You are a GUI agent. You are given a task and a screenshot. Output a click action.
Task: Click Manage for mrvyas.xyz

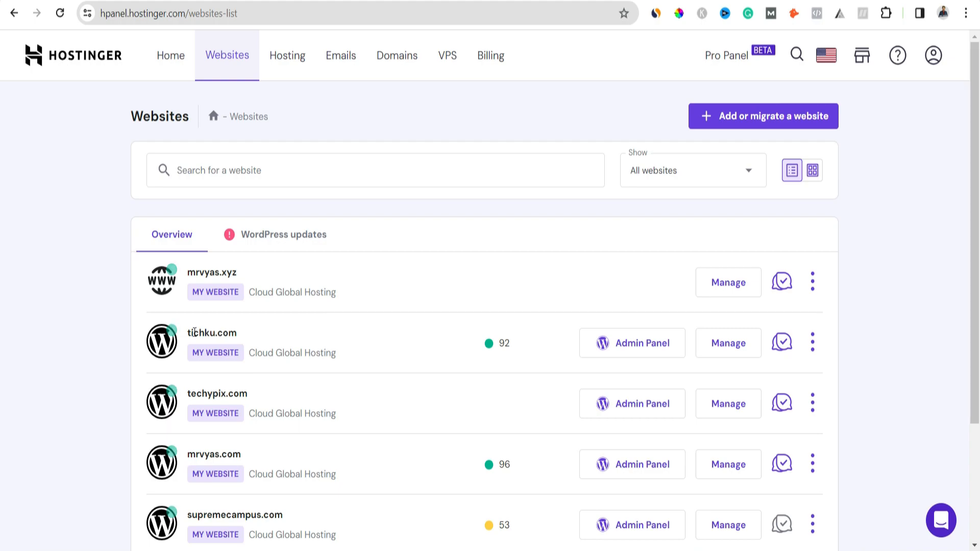[728, 282]
